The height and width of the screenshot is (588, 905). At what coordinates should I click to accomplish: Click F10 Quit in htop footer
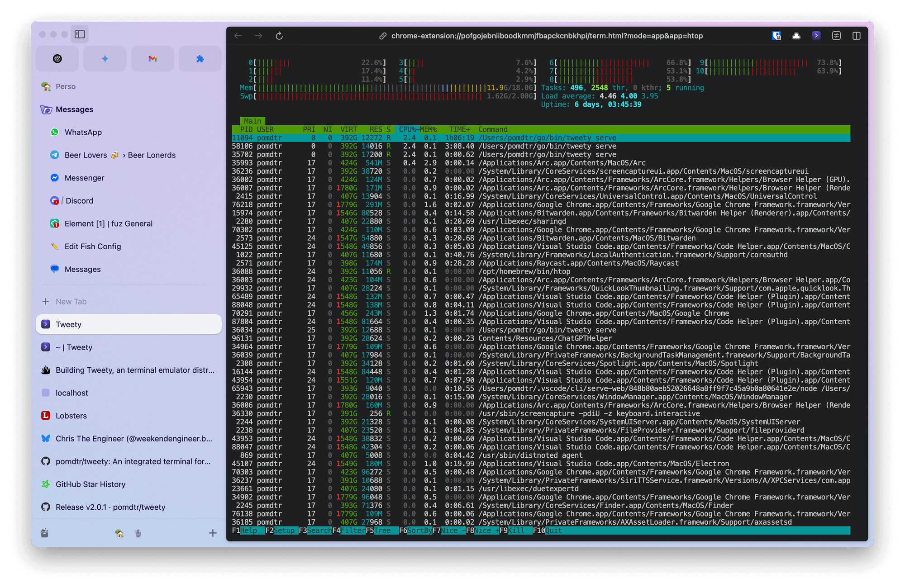pos(547,531)
